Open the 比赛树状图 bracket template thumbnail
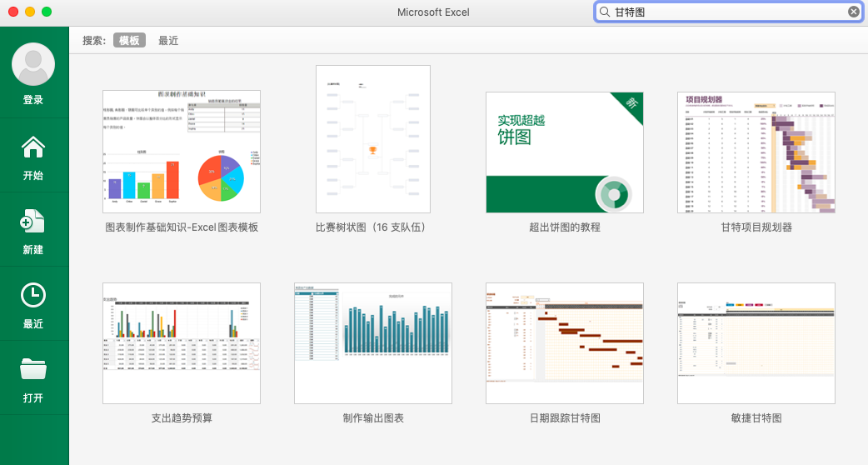This screenshot has height=465, width=868. click(x=373, y=139)
